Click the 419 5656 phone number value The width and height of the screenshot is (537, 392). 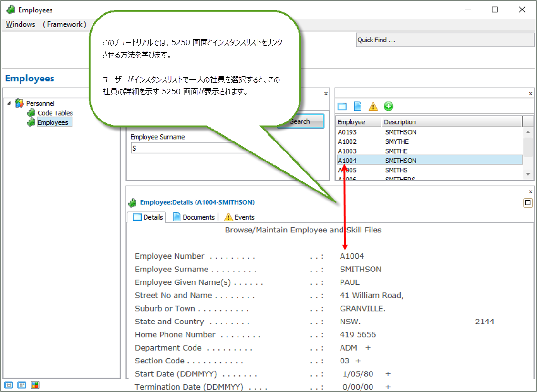click(358, 334)
